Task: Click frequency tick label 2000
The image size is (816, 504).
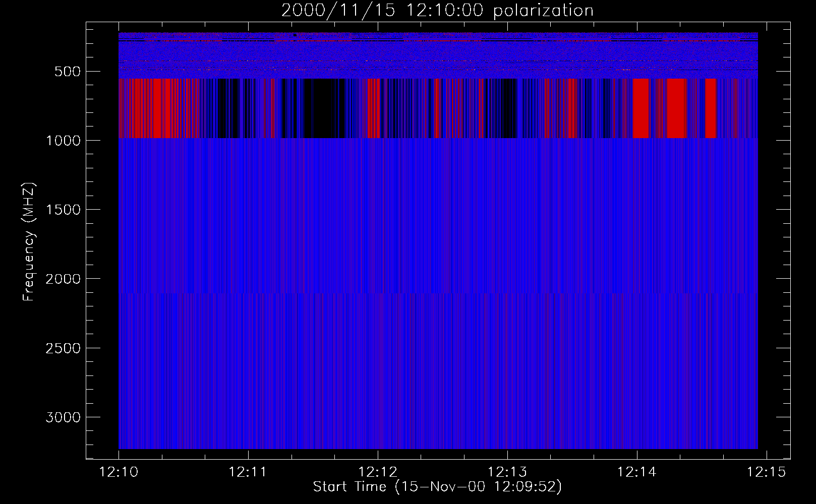Action: coord(63,279)
